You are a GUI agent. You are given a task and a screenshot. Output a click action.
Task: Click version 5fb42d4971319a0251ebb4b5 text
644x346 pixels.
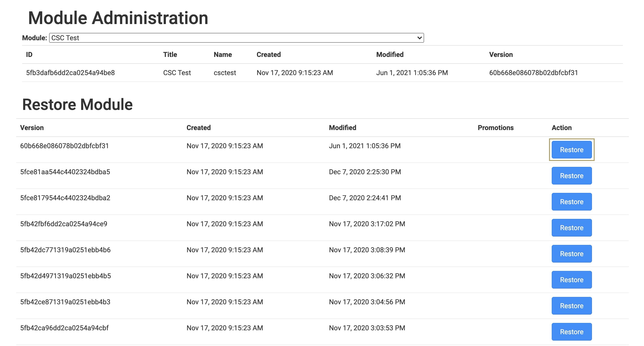66,276
